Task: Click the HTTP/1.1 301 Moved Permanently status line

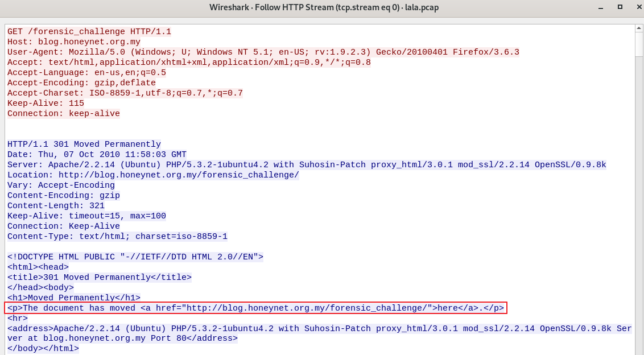Action: pyautogui.click(x=84, y=145)
